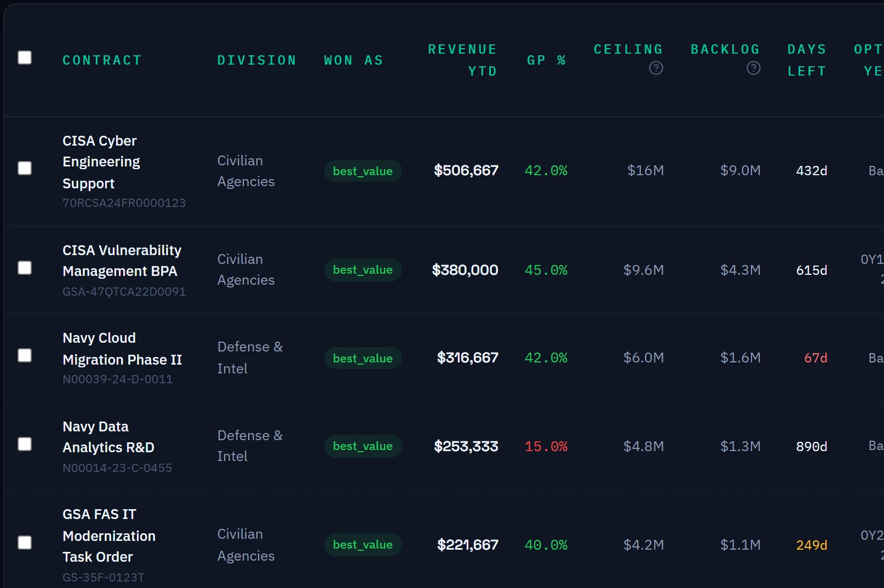884x588 pixels.
Task: Select revenue value $253,333
Action: (x=466, y=447)
